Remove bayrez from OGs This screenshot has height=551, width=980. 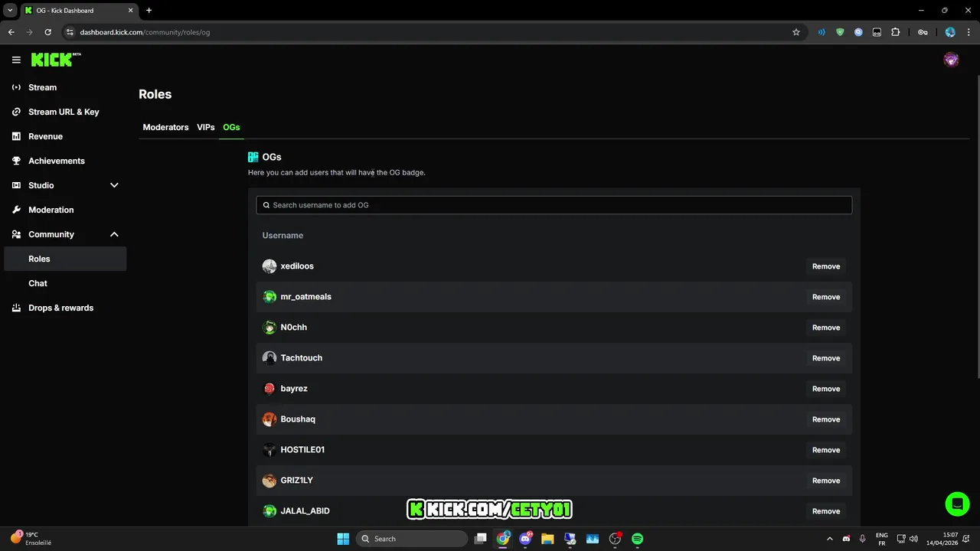coord(825,389)
